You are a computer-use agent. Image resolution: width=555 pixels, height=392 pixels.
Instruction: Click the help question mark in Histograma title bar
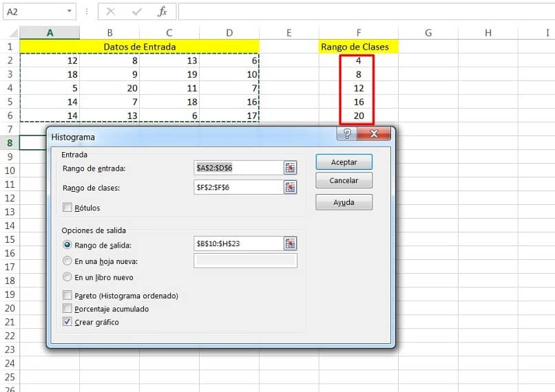coord(347,134)
